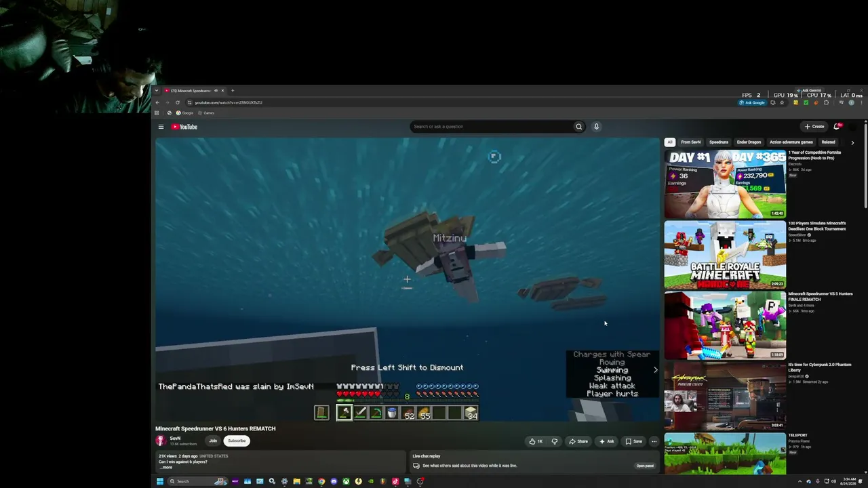Open a new browser tab
Viewport: 868px width, 488px height.
tap(233, 91)
